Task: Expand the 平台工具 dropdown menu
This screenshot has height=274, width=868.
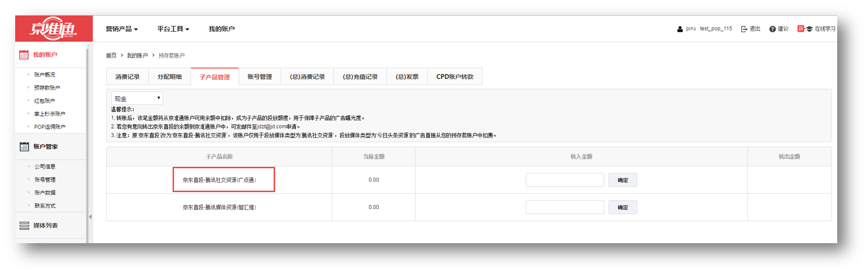Action: [173, 29]
